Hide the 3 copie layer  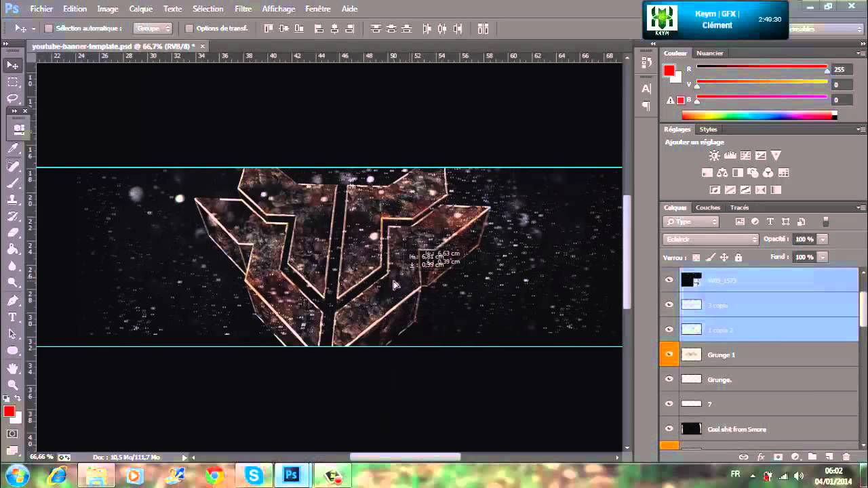pyautogui.click(x=669, y=305)
